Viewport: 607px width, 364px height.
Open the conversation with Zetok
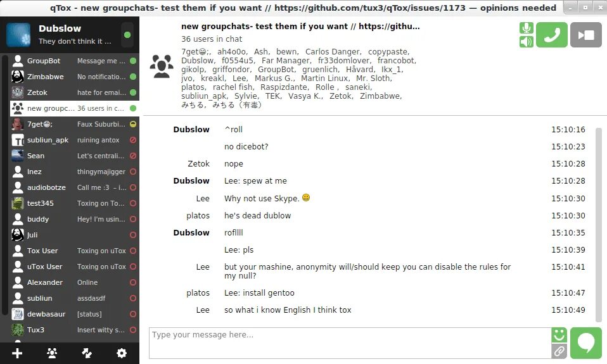tap(74, 92)
